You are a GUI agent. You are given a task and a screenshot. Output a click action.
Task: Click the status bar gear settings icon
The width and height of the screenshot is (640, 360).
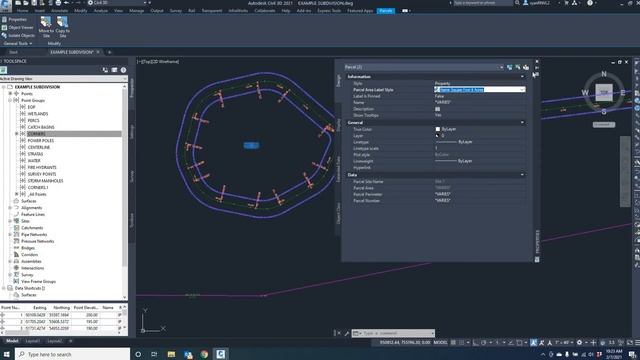coord(579,342)
